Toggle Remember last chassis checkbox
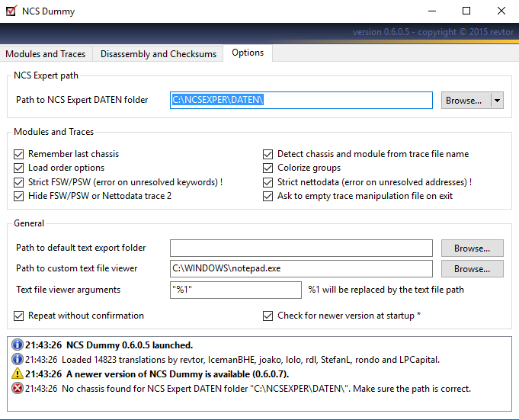 click(x=19, y=154)
